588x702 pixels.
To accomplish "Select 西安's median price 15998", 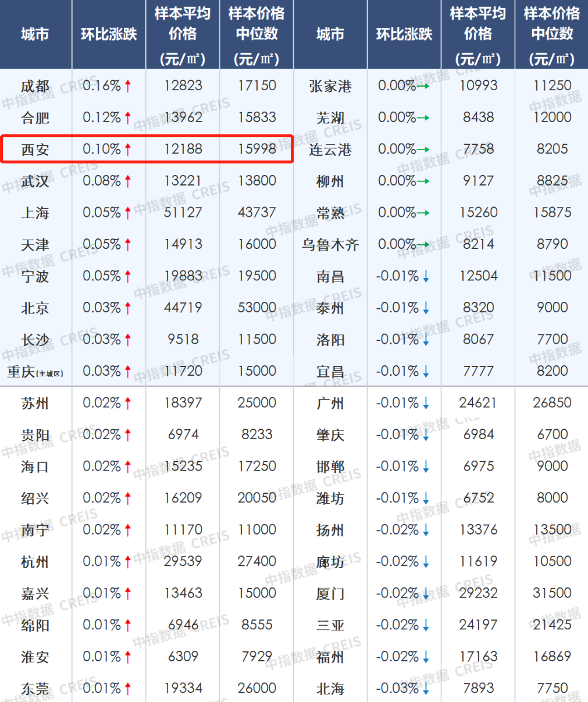I will point(257,149).
